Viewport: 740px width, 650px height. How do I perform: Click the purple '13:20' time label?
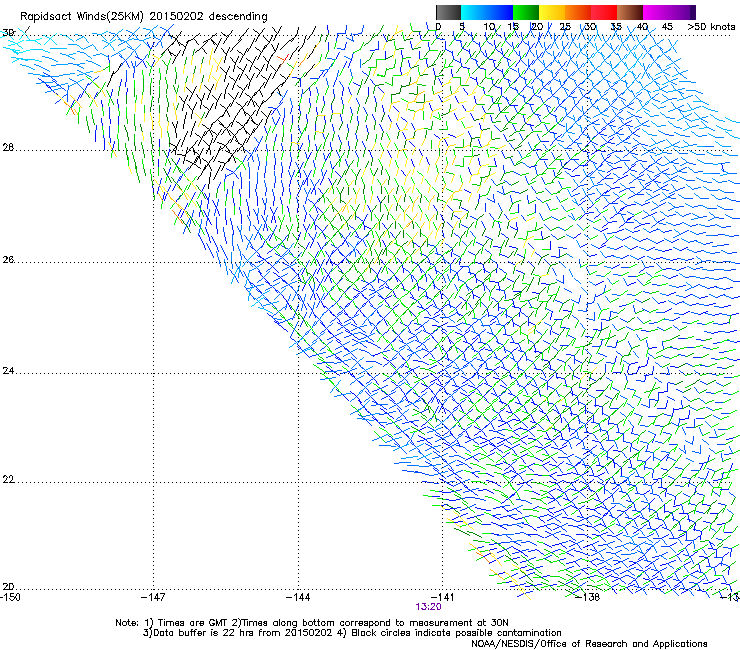tap(428, 607)
